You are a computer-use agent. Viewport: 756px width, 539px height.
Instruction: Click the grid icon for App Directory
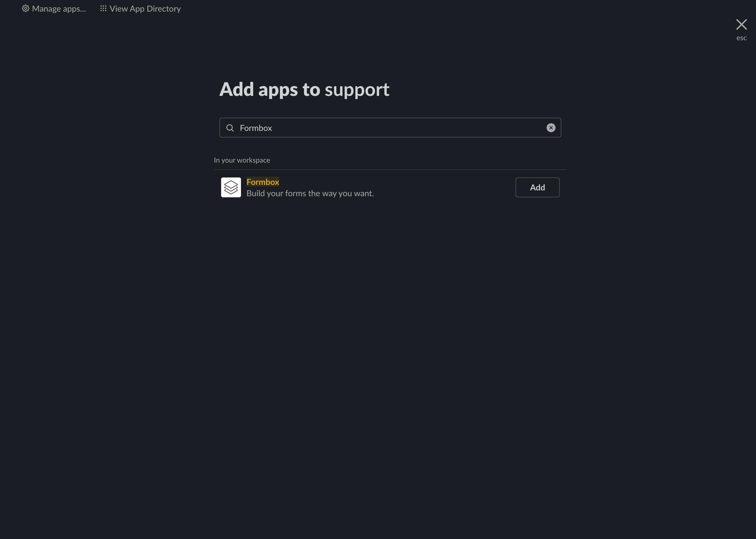click(103, 8)
